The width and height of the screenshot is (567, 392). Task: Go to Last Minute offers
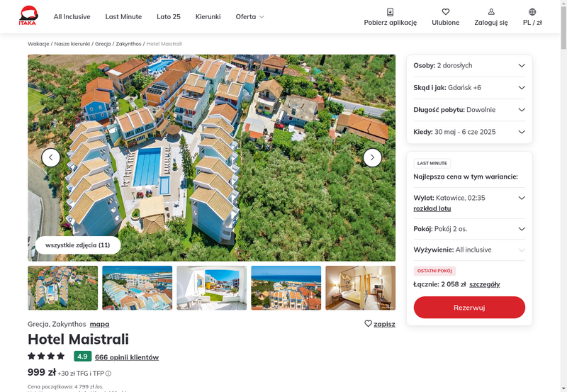(x=123, y=16)
